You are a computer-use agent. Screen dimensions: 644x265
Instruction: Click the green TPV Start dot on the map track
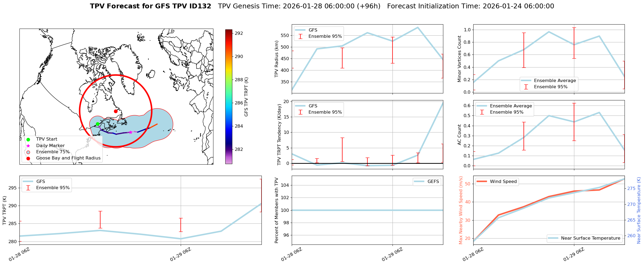point(98,124)
